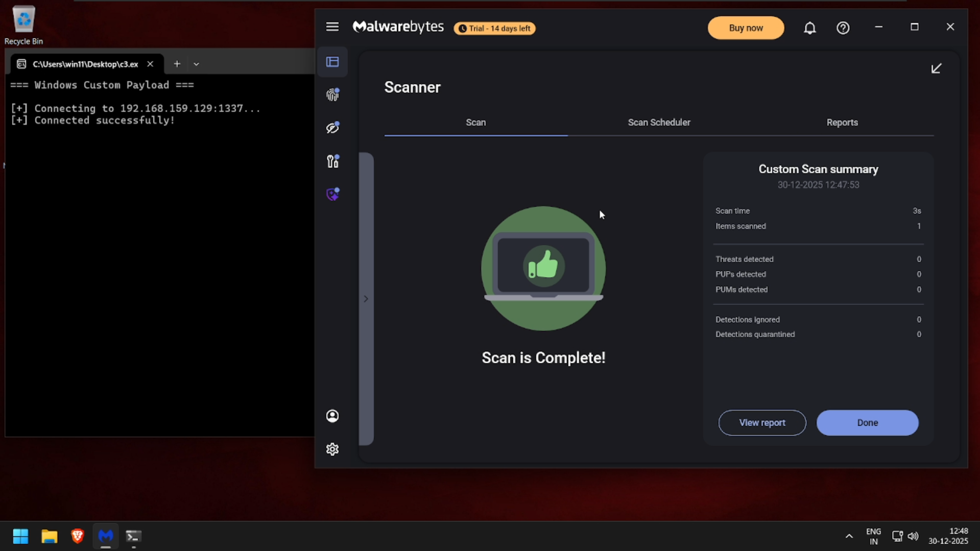Collapse the Scanner window via diagonal arrow
Viewport: 980px width, 551px height.
pos(937,68)
